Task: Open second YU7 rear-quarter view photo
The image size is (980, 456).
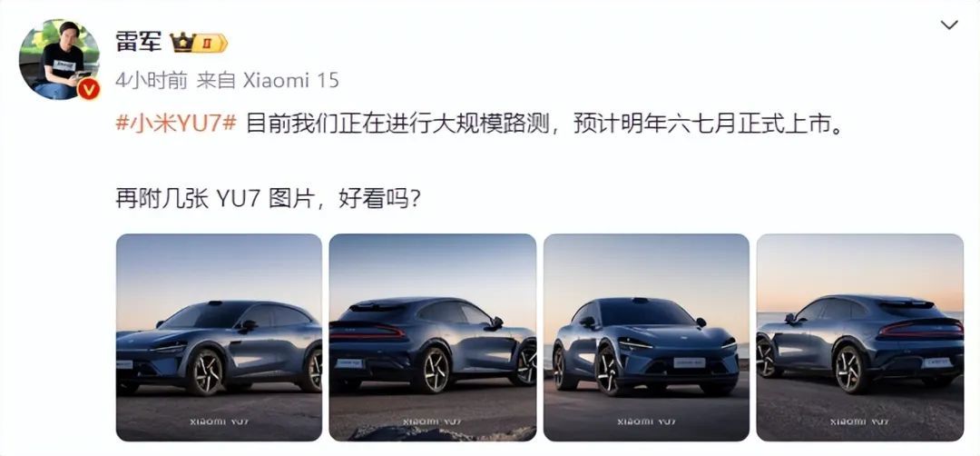Action: point(433,337)
